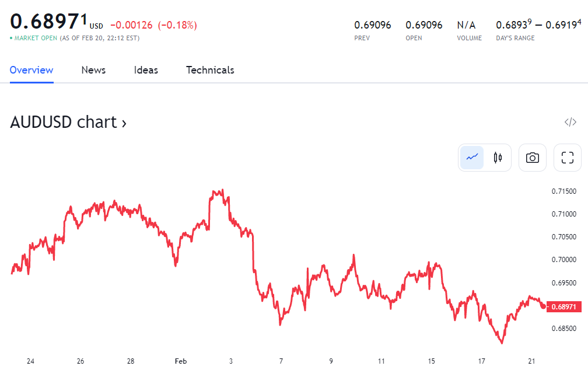This screenshot has width=588, height=373.
Task: Switch to the News tab
Action: [93, 70]
